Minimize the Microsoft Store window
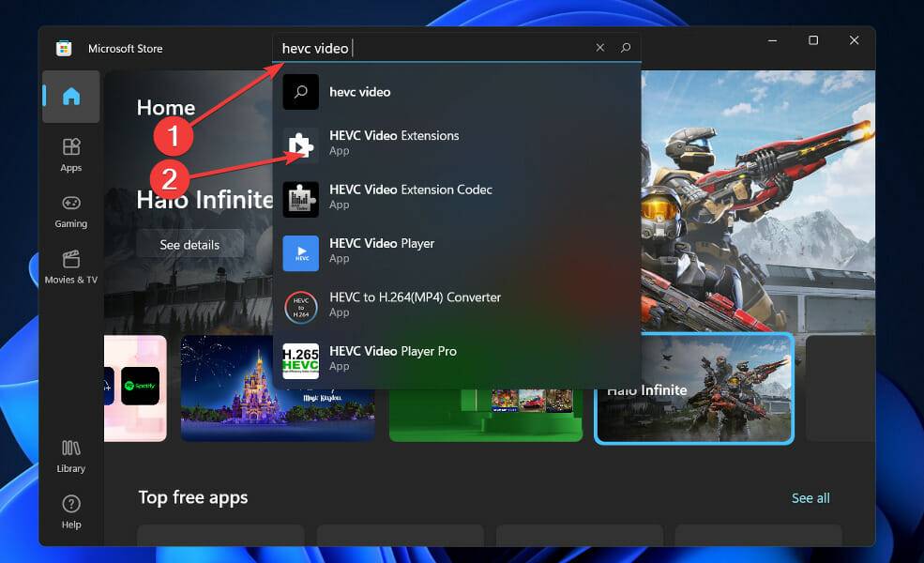The width and height of the screenshot is (924, 563). (x=773, y=40)
